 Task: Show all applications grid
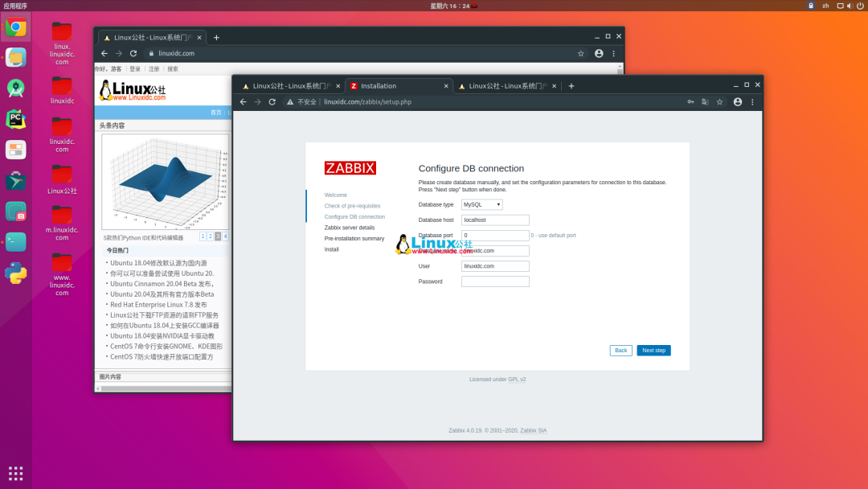tap(15, 474)
